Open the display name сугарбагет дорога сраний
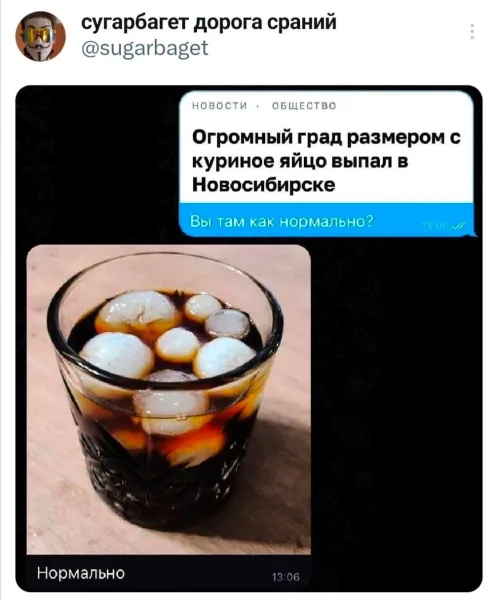The image size is (495, 600). [x=209, y=22]
